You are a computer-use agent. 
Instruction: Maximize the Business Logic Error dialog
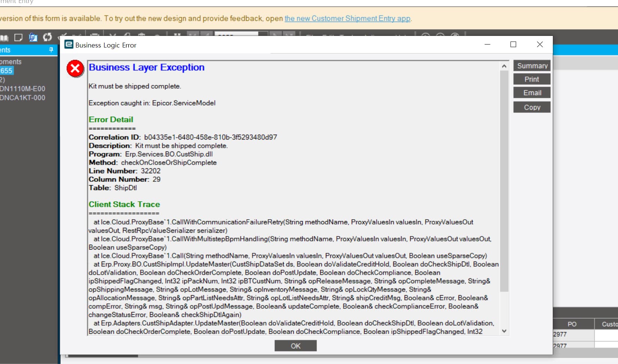point(514,45)
